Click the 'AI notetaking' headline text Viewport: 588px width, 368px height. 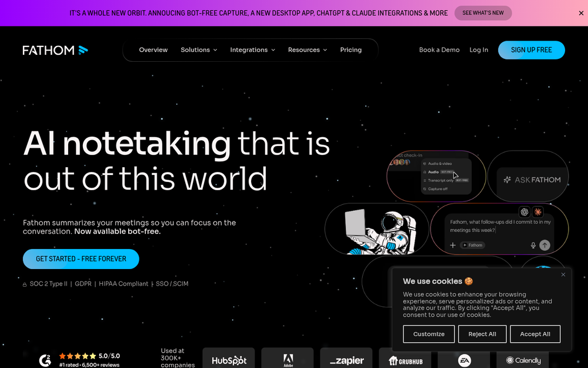[127, 144]
